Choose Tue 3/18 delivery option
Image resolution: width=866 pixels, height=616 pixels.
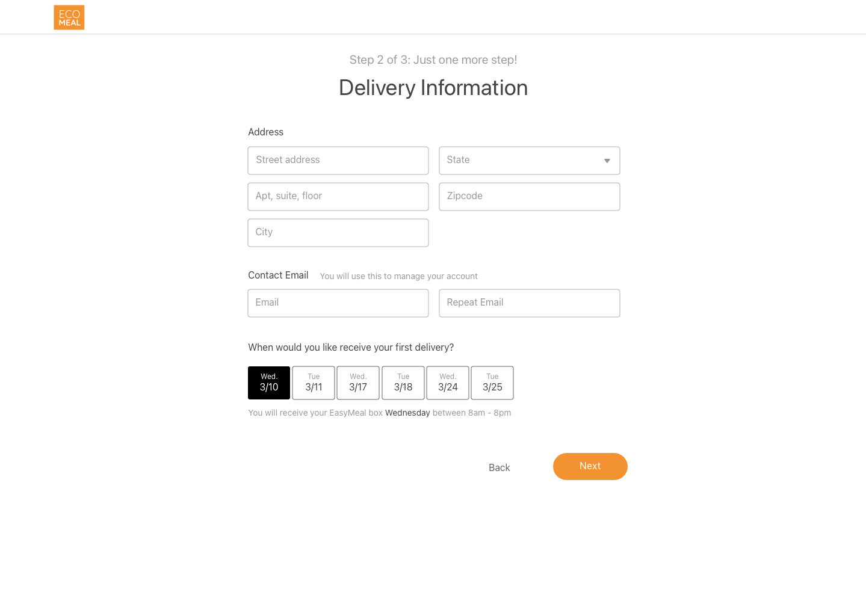point(403,383)
